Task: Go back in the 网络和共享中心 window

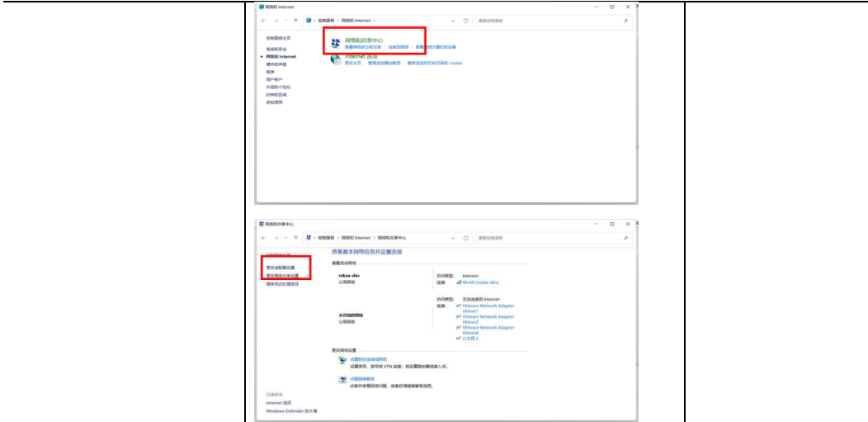Action: pyautogui.click(x=264, y=238)
